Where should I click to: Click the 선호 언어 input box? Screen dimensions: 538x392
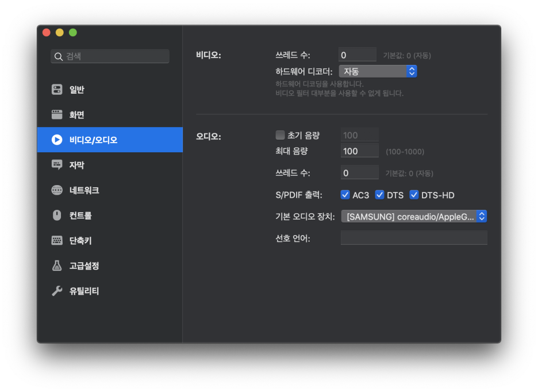[x=413, y=237]
